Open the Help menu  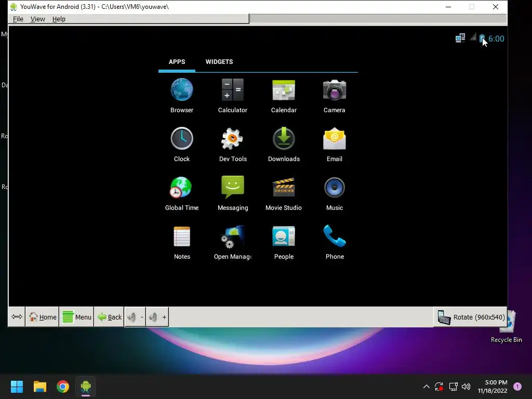[59, 19]
